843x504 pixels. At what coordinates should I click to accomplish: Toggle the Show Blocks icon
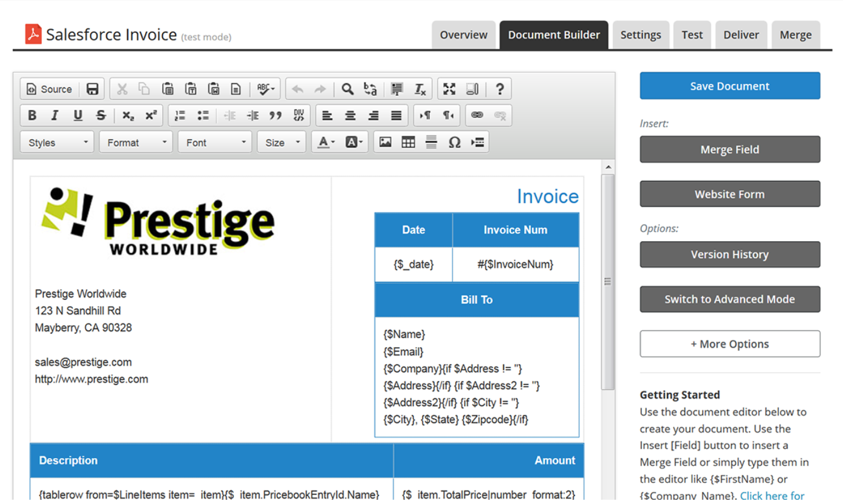473,89
